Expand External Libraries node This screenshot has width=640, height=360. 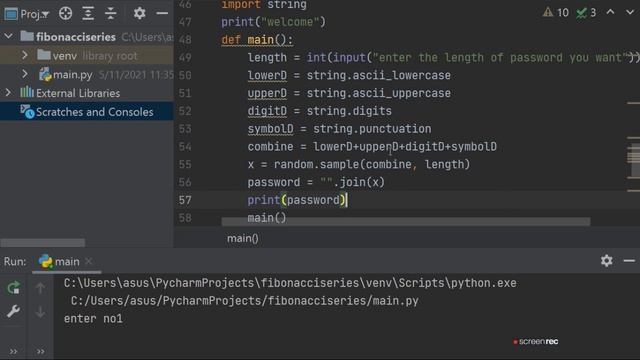(x=8, y=93)
